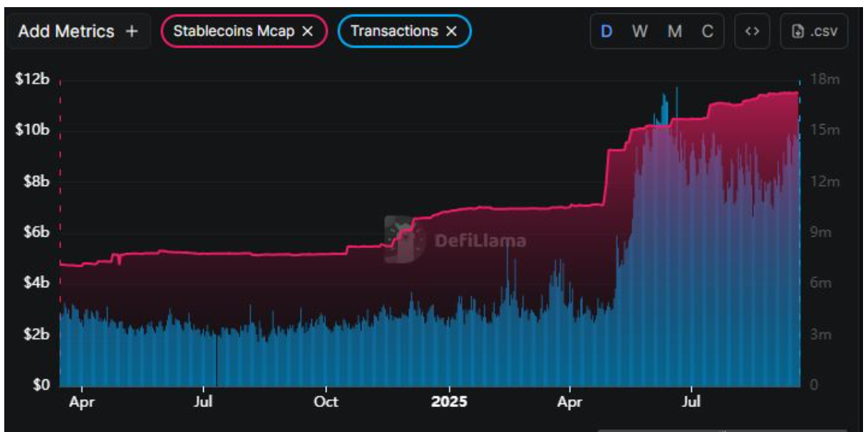The image size is (868, 432).
Task: Click the file icon in csv button
Action: (799, 31)
